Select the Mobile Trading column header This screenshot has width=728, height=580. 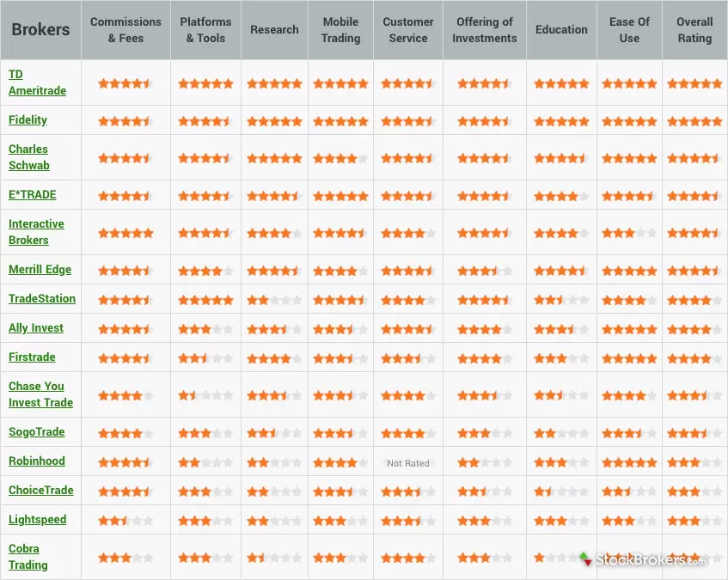(340, 29)
